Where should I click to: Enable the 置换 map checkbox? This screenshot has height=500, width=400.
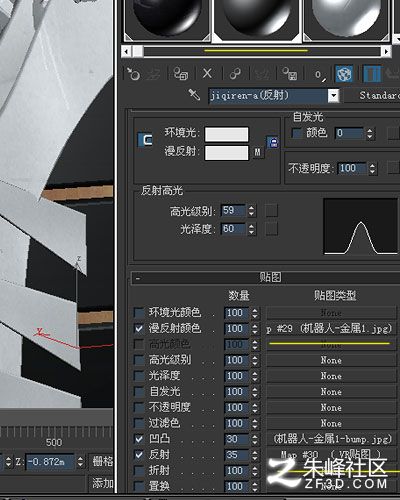coord(139,486)
